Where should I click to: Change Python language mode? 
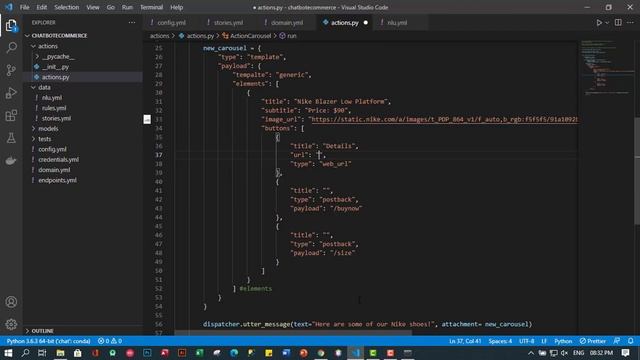pyautogui.click(x=563, y=341)
